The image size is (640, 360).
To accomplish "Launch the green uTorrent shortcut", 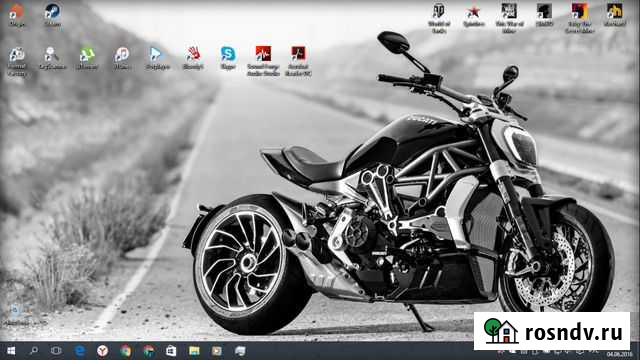I will tap(87, 58).
